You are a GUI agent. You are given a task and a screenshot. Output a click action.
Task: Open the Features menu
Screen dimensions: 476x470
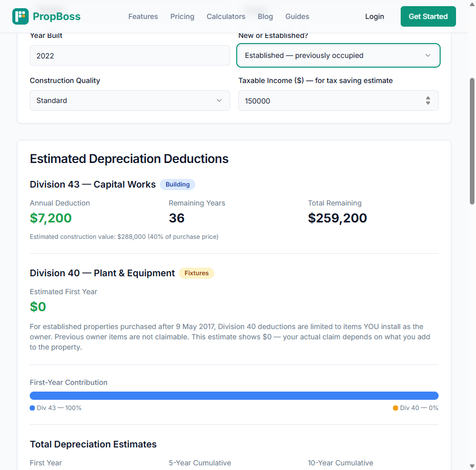click(143, 16)
